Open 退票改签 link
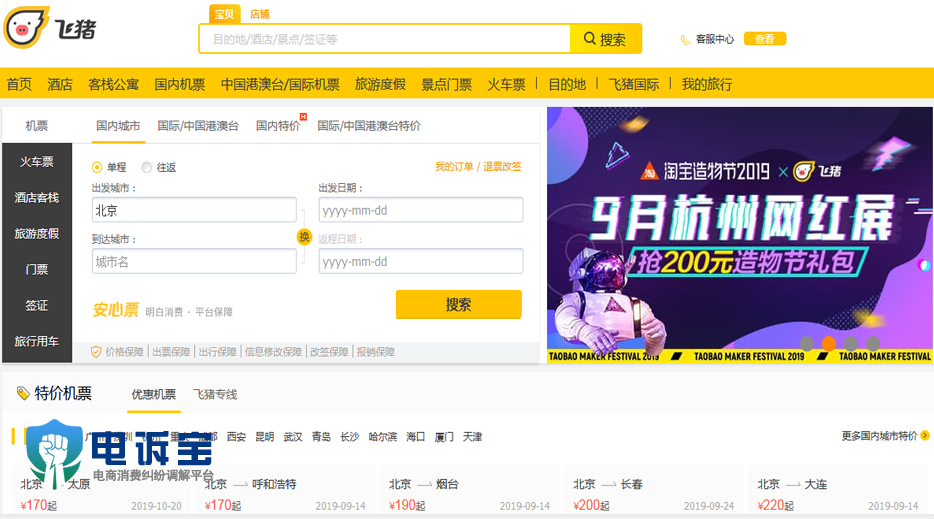Viewport: 934px width, 519px height. point(502,166)
